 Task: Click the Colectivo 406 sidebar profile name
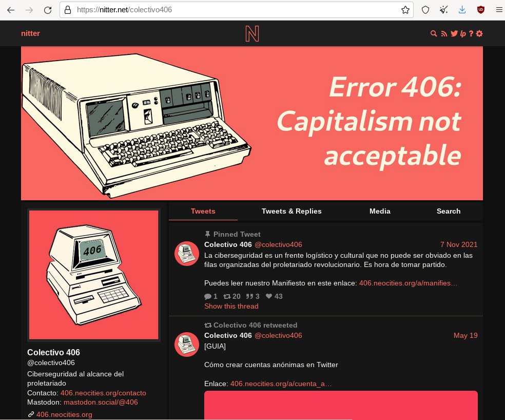click(53, 352)
